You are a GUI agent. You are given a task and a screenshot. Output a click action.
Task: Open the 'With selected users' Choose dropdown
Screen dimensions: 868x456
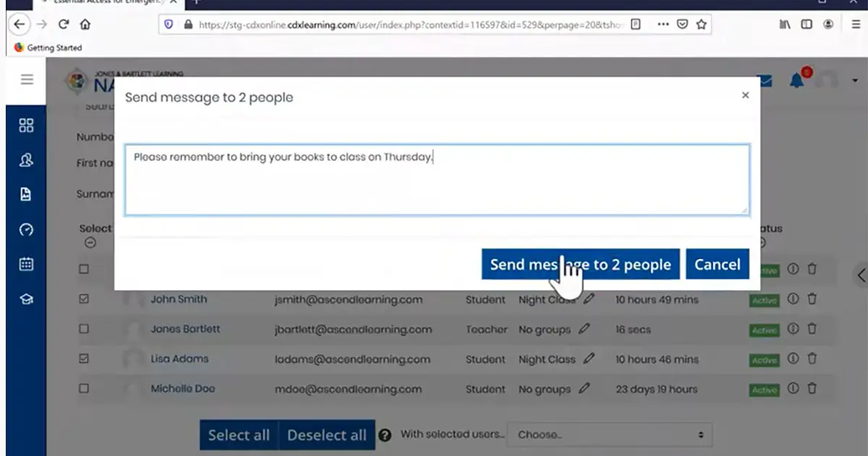click(x=610, y=435)
